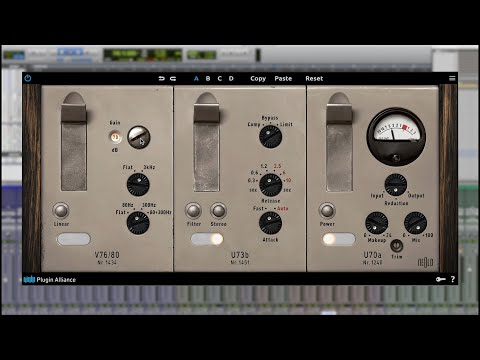Click the Input / Reduction / Output meter knob

[396, 185]
